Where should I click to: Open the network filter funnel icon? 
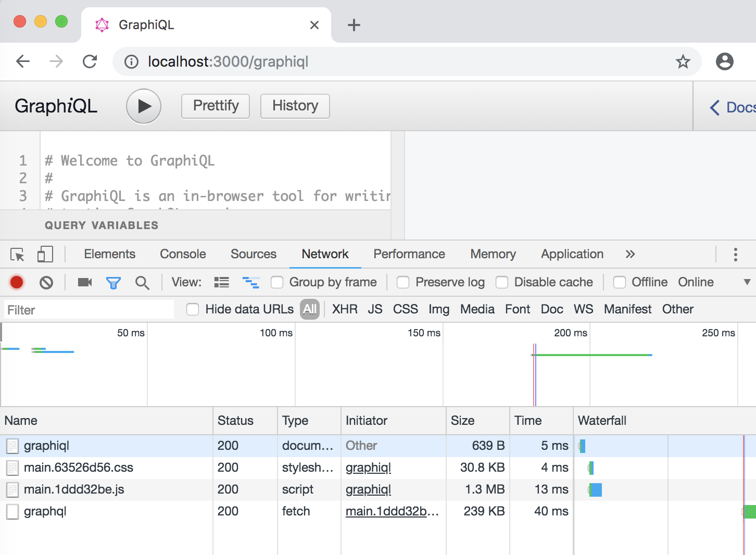[114, 282]
